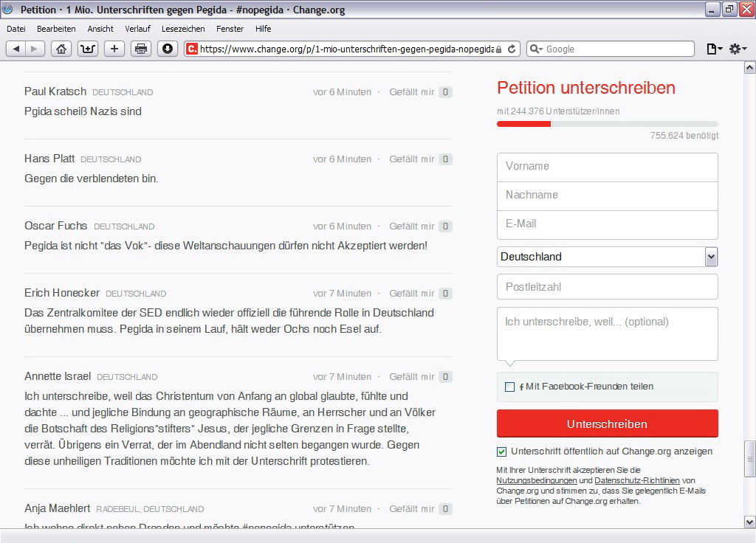
Task: Open the downloads arrow icon
Action: click(x=168, y=49)
